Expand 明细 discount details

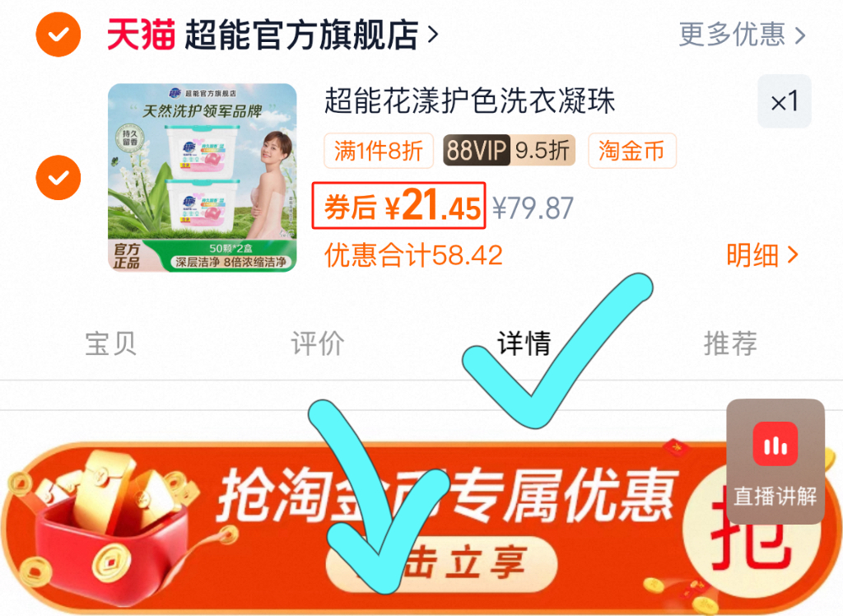(761, 255)
